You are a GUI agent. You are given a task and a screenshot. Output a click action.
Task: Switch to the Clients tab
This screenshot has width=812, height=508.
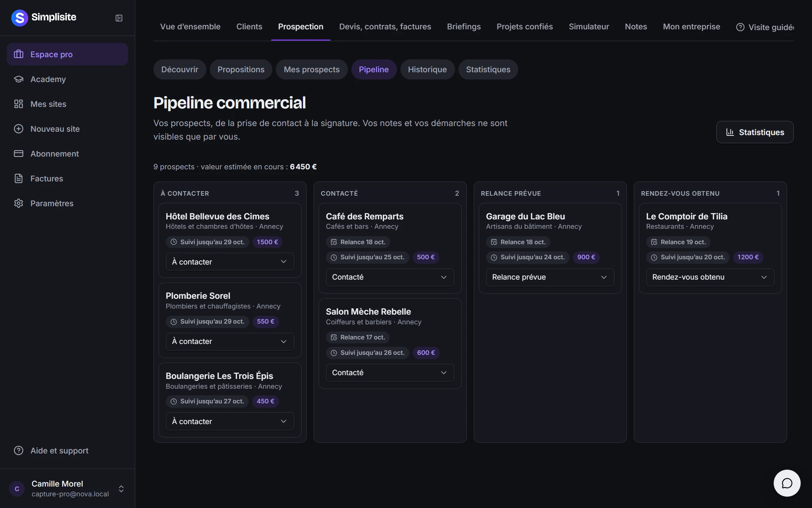click(x=249, y=27)
